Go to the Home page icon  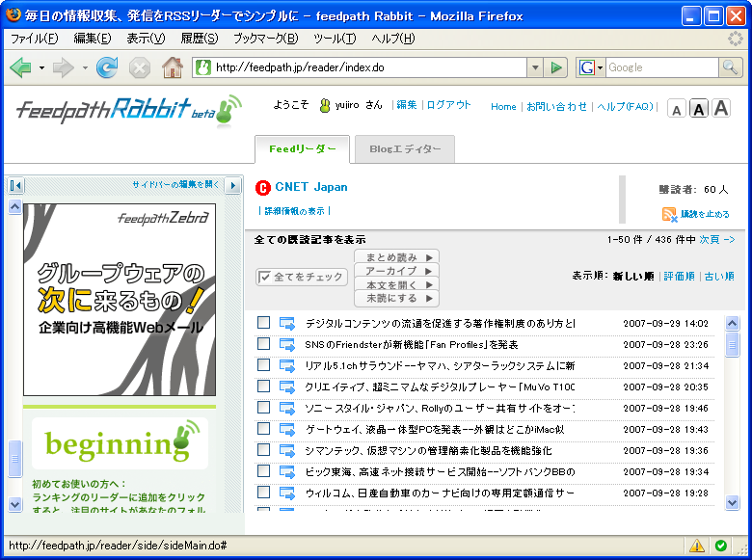pyautogui.click(x=173, y=67)
